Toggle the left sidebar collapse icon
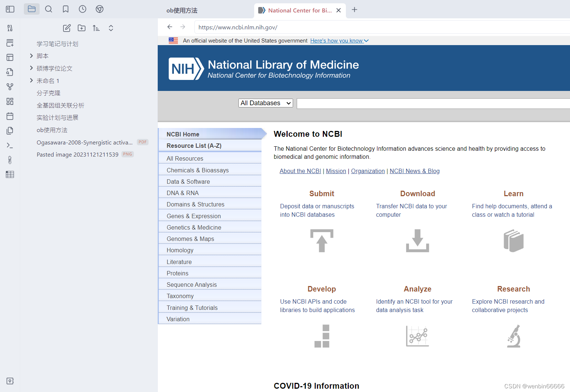 click(10, 9)
